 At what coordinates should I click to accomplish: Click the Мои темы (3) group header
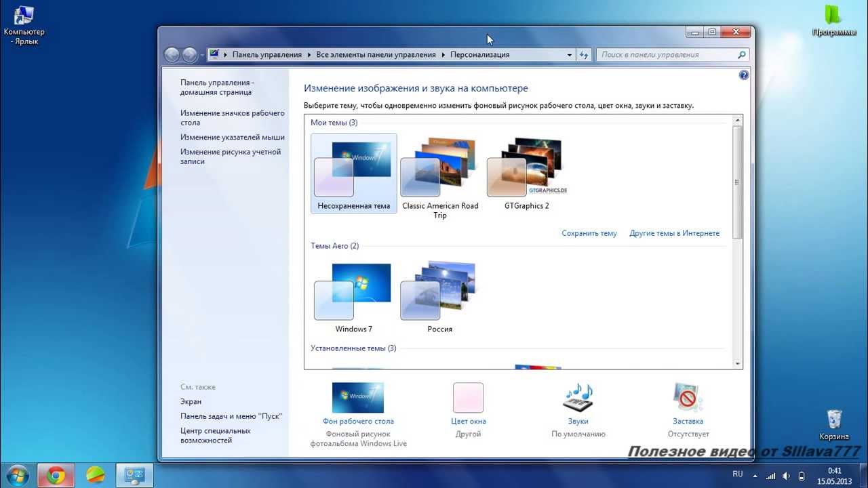point(334,123)
